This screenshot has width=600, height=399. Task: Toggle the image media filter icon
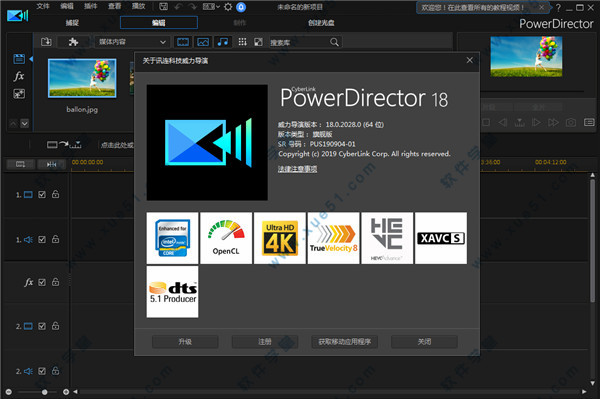[203, 42]
